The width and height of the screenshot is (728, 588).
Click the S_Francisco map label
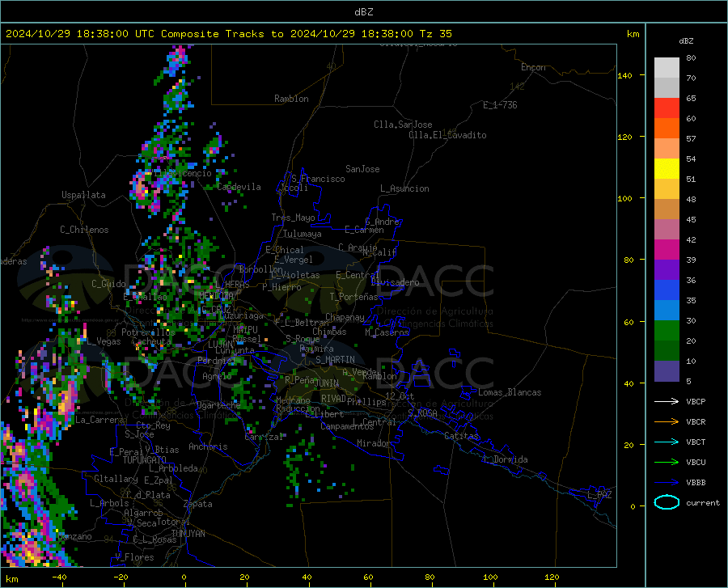tap(318, 179)
